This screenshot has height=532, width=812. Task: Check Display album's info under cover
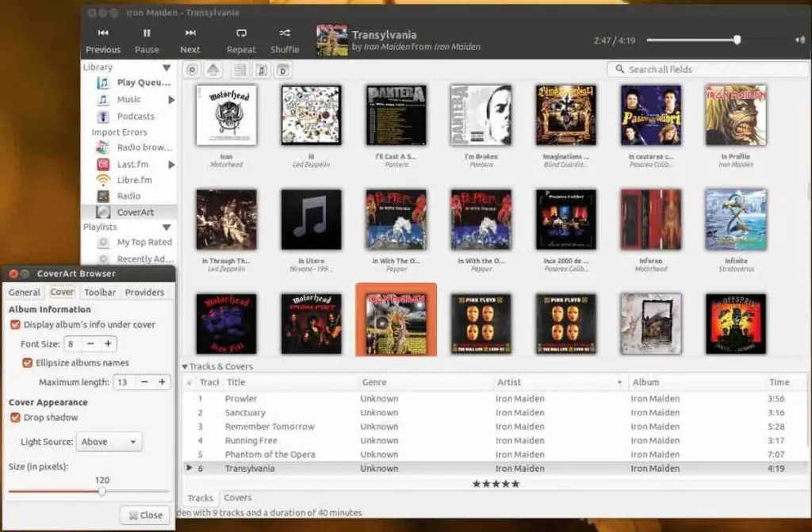(16, 324)
